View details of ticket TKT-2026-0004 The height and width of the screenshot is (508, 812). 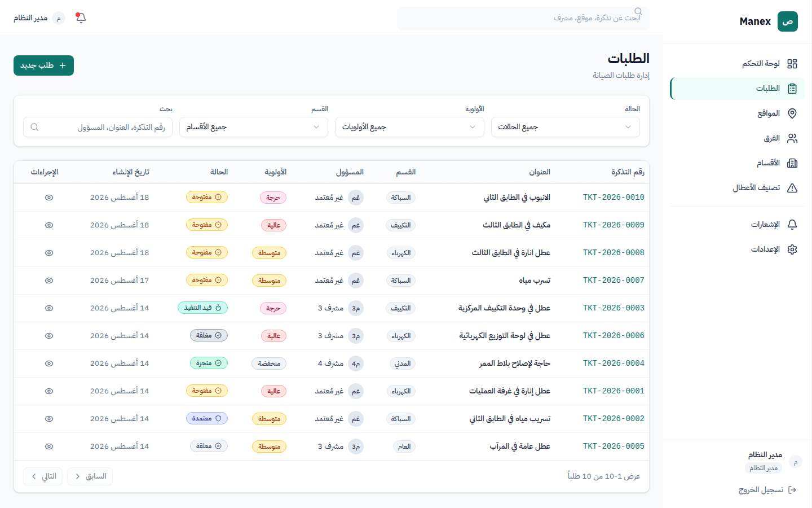(49, 364)
